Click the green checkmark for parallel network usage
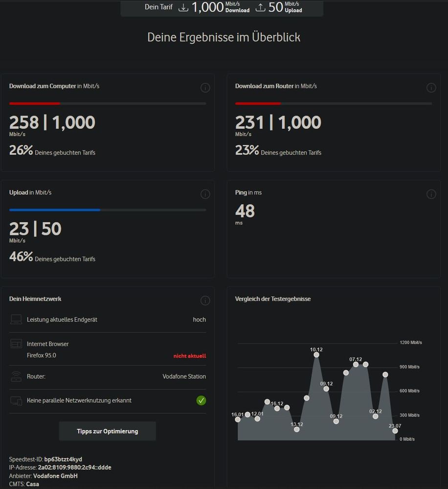The width and height of the screenshot is (448, 489). click(201, 400)
